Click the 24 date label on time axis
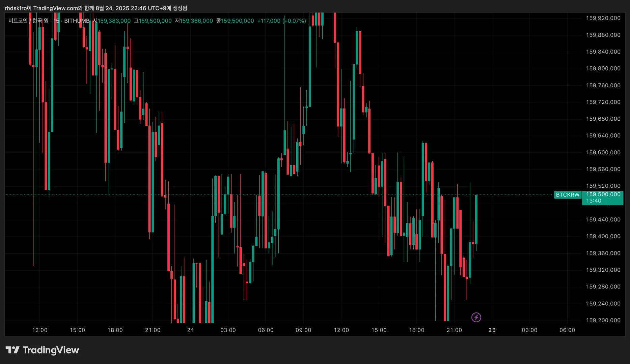 pos(190,330)
